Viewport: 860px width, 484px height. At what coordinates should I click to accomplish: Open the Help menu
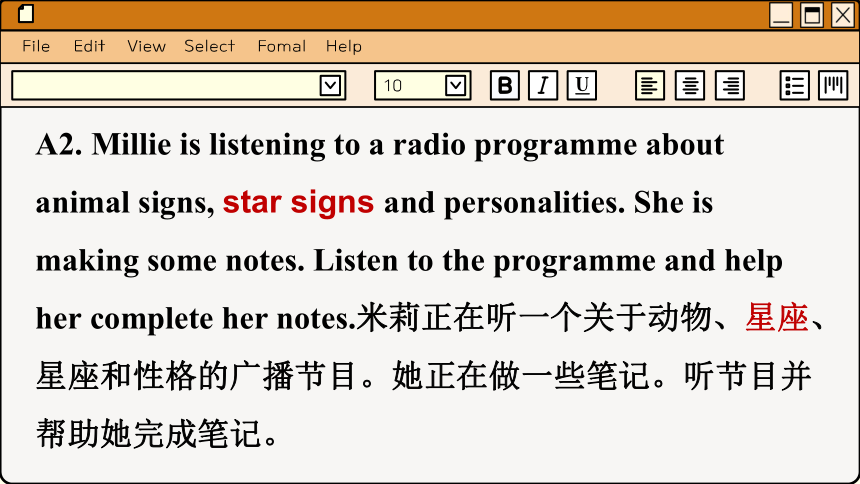pos(344,46)
